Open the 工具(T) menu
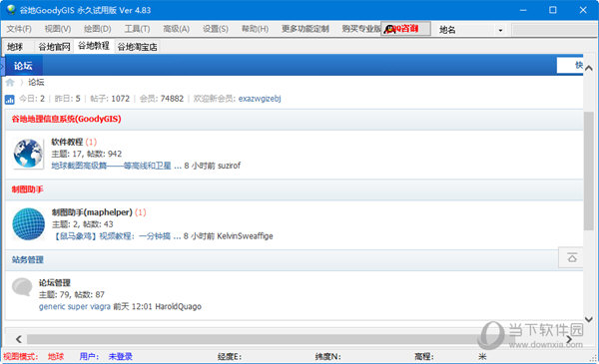599x364 pixels. point(137,29)
